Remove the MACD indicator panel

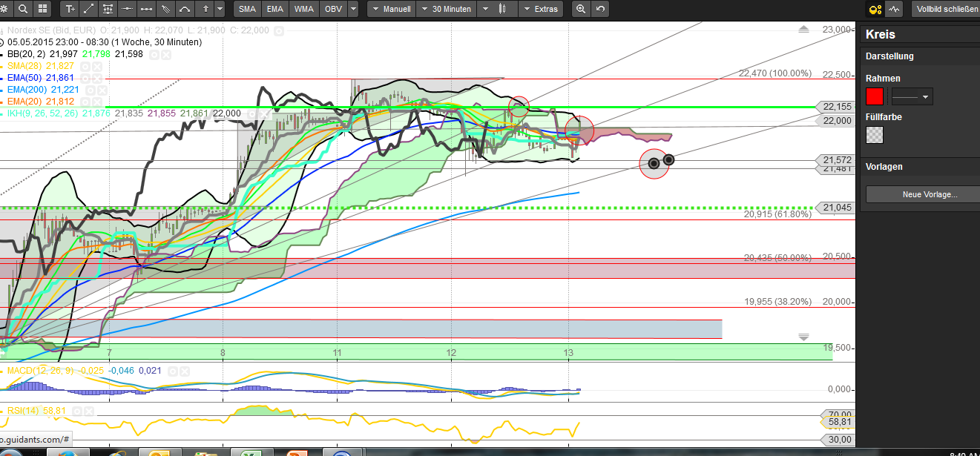[x=185, y=371]
